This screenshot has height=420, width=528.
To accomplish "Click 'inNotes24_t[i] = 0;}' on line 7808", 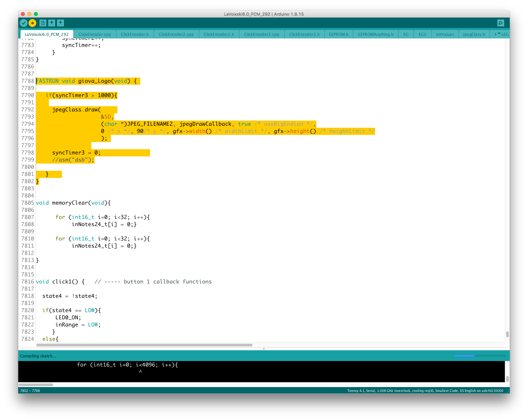I will pos(104,224).
